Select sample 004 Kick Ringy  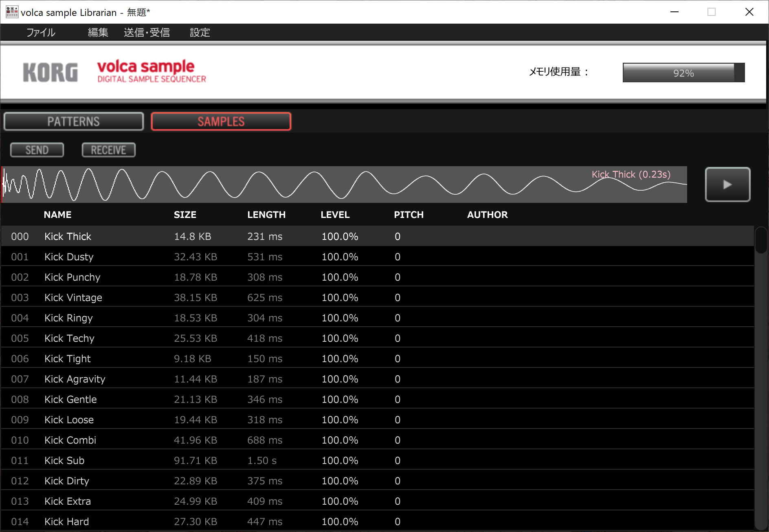(378, 318)
